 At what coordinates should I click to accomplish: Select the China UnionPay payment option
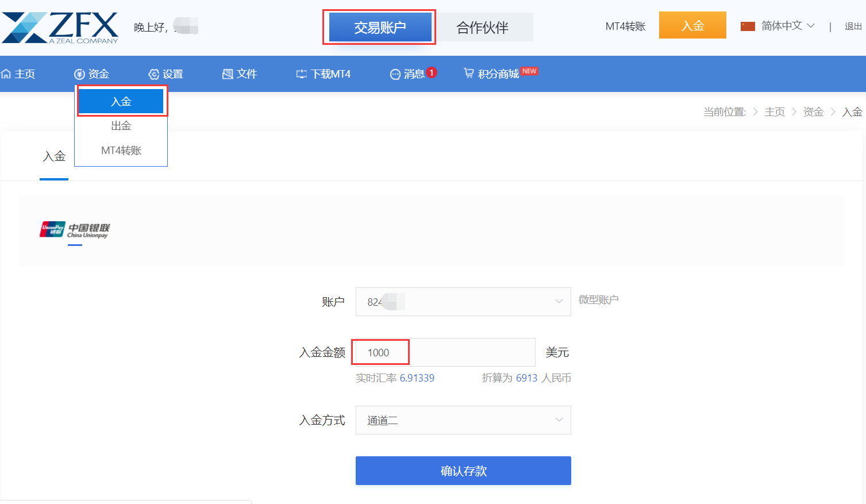pos(75,230)
